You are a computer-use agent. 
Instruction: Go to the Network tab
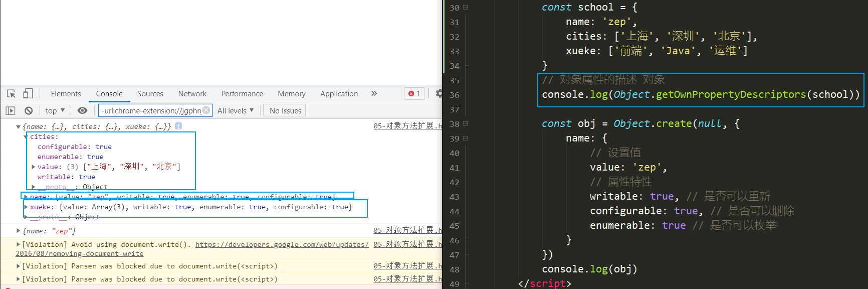pyautogui.click(x=192, y=94)
